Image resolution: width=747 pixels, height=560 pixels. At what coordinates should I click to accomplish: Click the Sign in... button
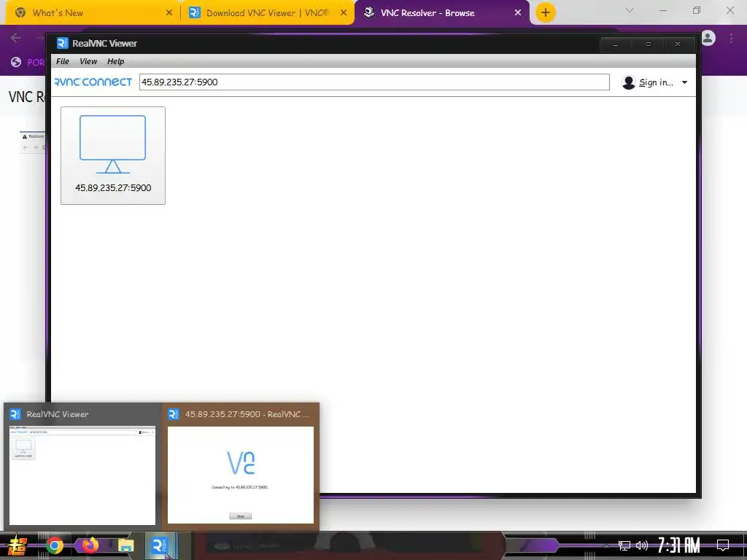click(x=656, y=82)
